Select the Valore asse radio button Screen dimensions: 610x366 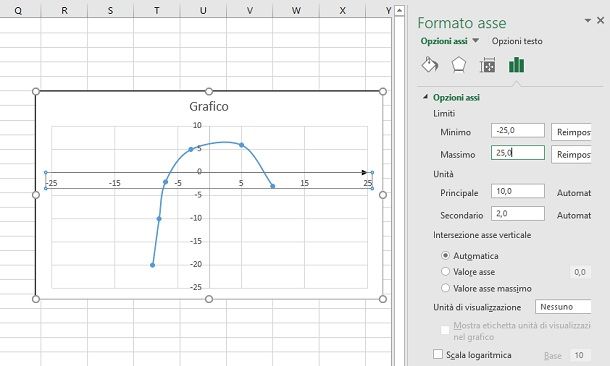[445, 271]
